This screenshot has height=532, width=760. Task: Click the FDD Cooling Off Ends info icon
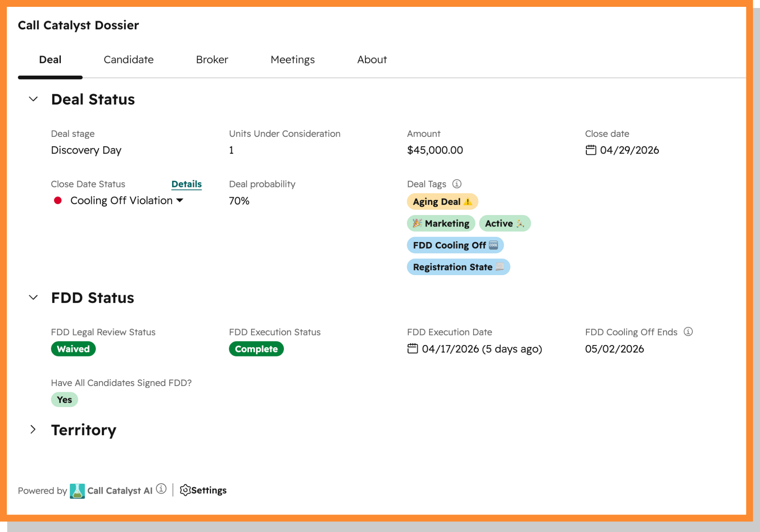tap(688, 332)
